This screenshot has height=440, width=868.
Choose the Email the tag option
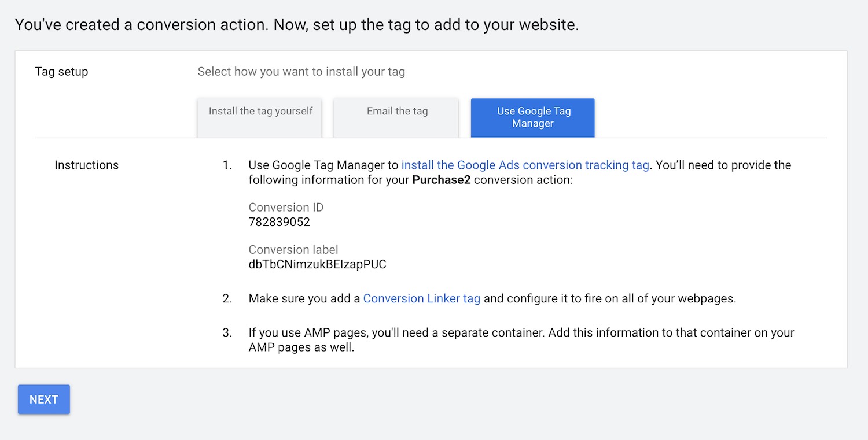[x=397, y=118]
